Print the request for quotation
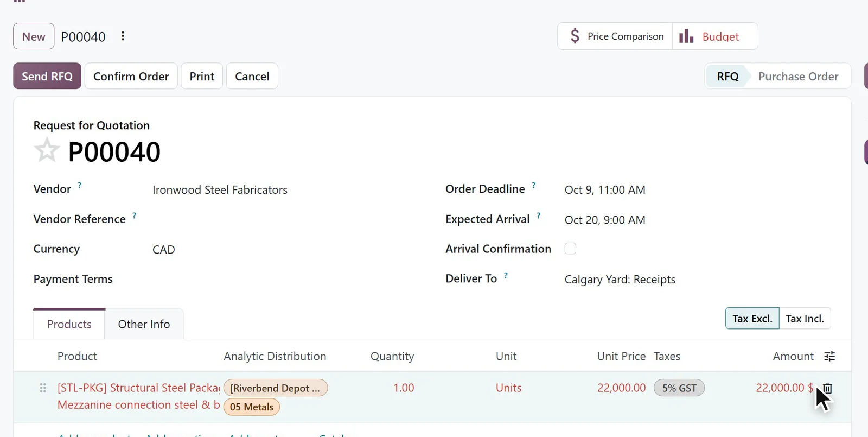 click(202, 76)
